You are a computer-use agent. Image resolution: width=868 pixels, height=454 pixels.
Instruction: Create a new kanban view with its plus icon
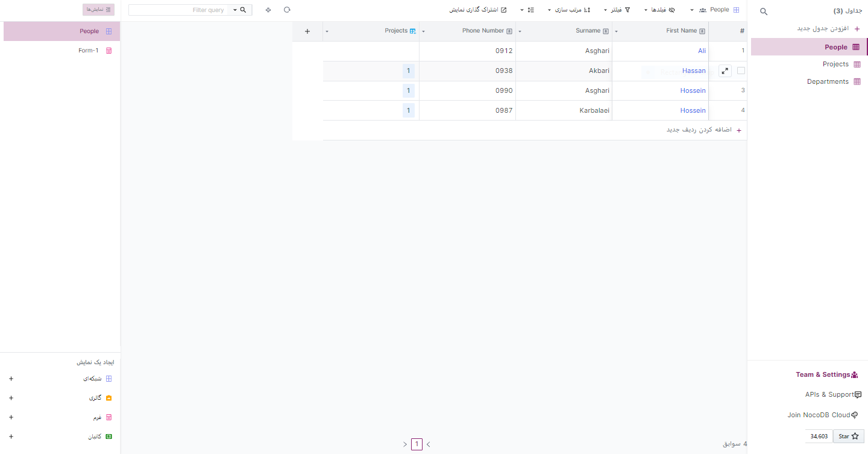11,436
